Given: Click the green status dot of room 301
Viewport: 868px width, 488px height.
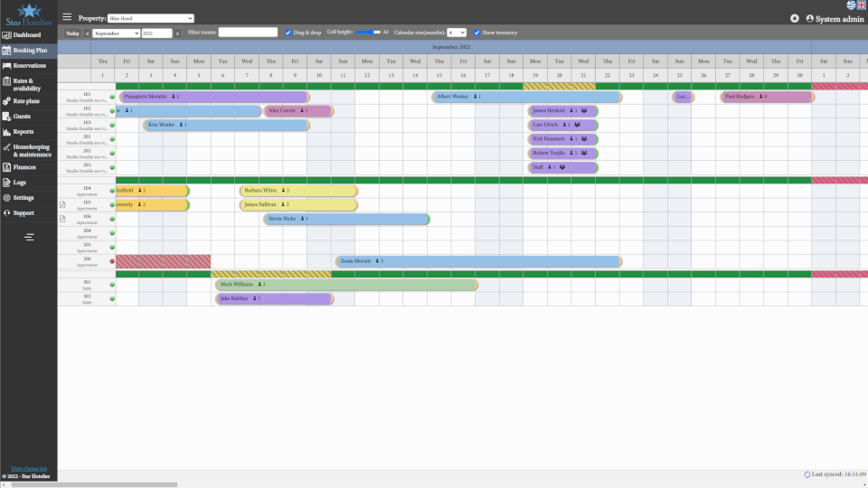Looking at the screenshot, I should tap(112, 285).
